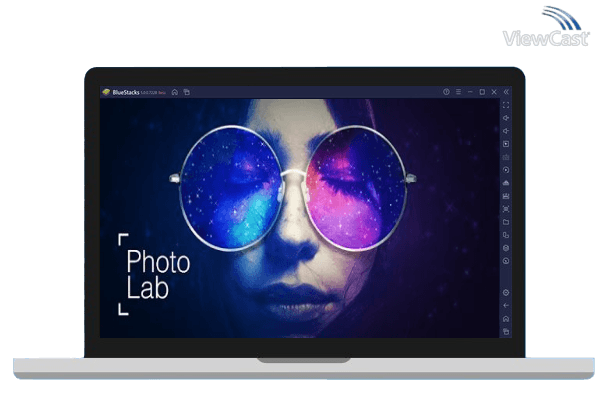
Task: Go to Android home via the sidebar house icon
Action: pyautogui.click(x=506, y=319)
